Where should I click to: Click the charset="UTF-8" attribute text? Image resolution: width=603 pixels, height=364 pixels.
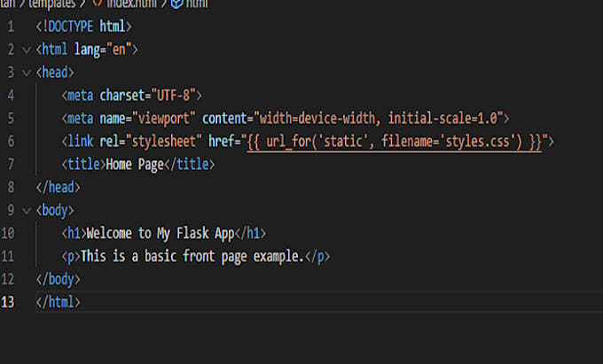coord(148,96)
